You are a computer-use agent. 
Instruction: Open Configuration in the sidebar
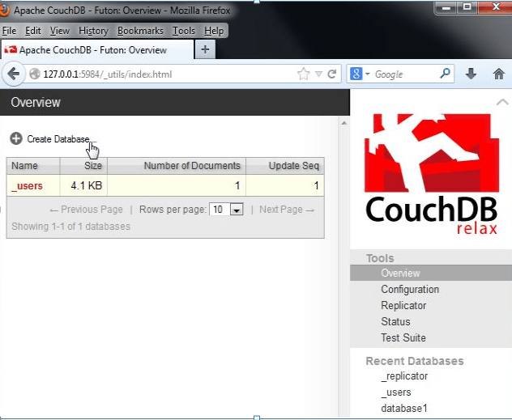pyautogui.click(x=410, y=289)
